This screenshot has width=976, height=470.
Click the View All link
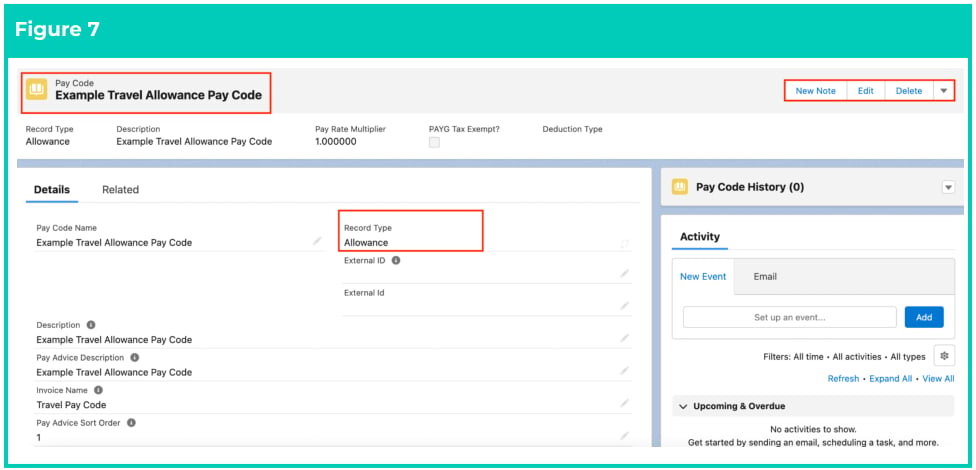coord(938,378)
